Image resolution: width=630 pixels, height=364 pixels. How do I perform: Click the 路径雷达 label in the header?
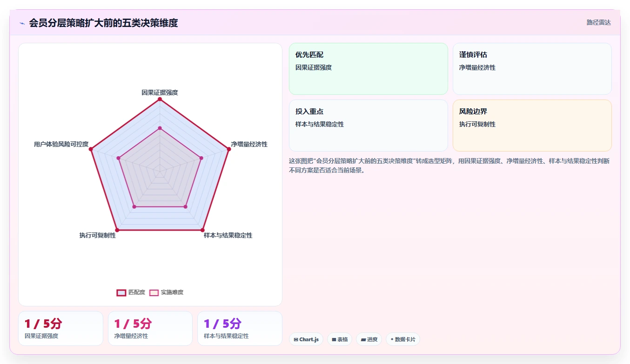tap(598, 22)
